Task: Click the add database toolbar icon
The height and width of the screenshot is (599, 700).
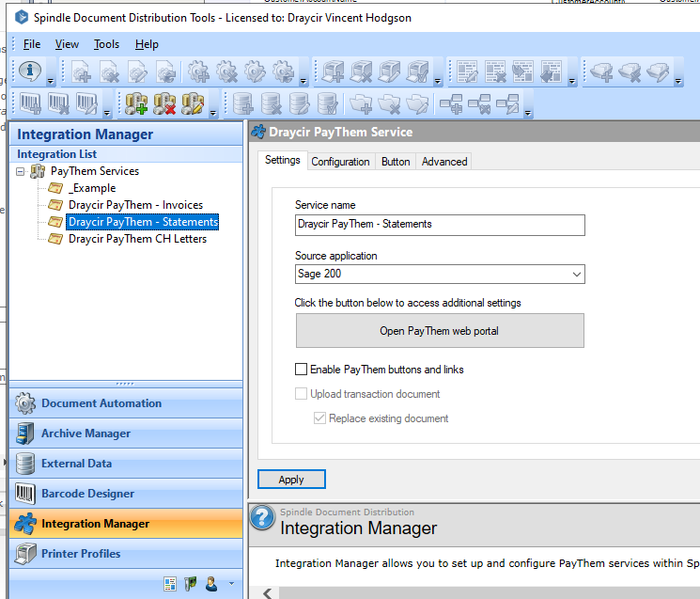Action: pos(242,103)
